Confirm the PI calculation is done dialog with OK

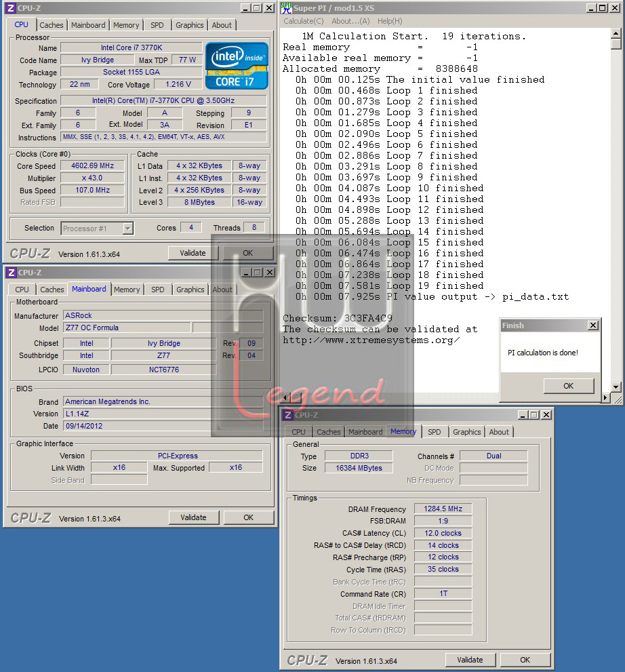(x=569, y=386)
